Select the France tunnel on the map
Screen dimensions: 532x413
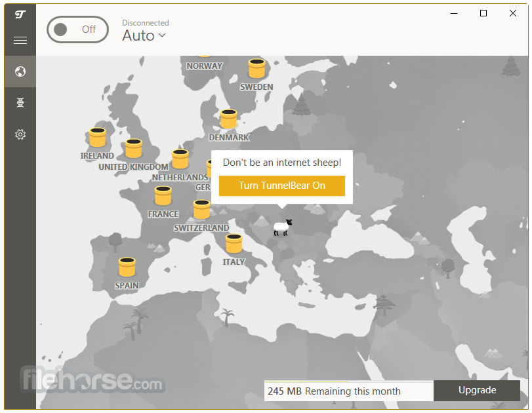163,195
